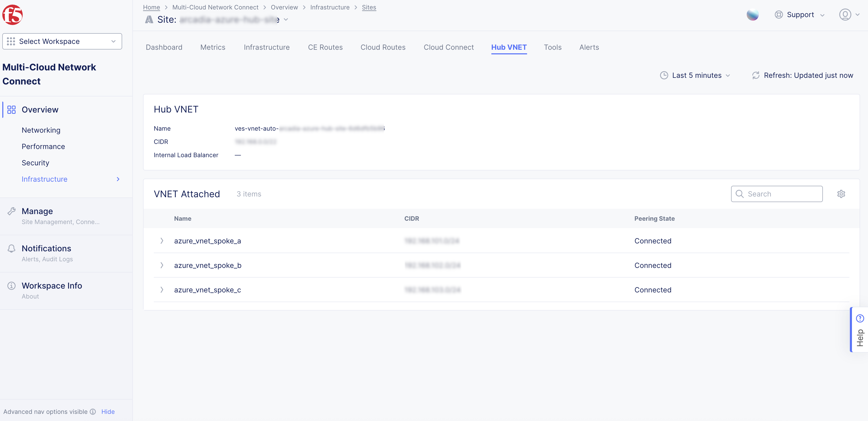Expand the azure_vnet_spoke_c row
This screenshot has width=868, height=421.
[162, 290]
